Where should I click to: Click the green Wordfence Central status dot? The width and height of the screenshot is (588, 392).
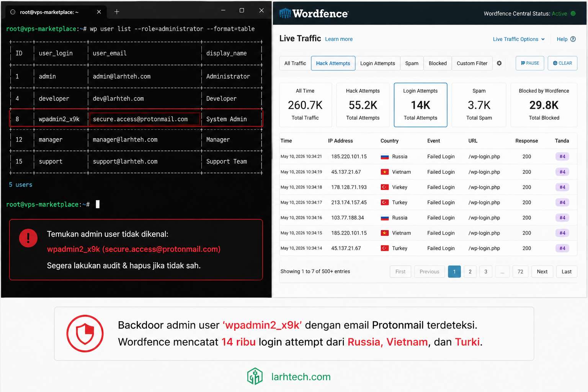click(573, 13)
